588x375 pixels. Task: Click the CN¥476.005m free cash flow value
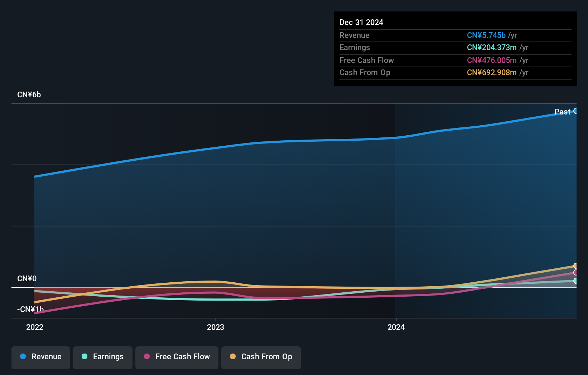point(492,60)
